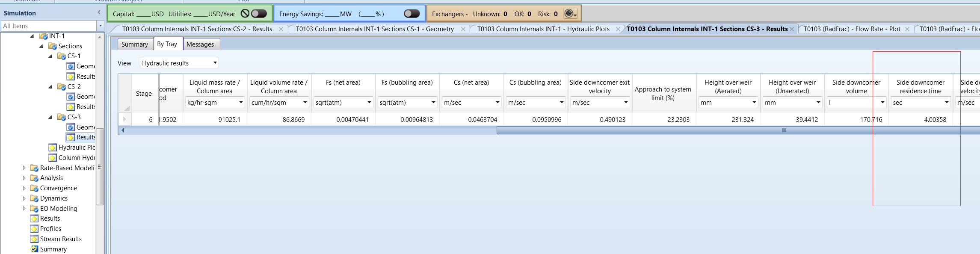Change cum/hr/sqm units dropdown
980x254 pixels.
[x=279, y=103]
